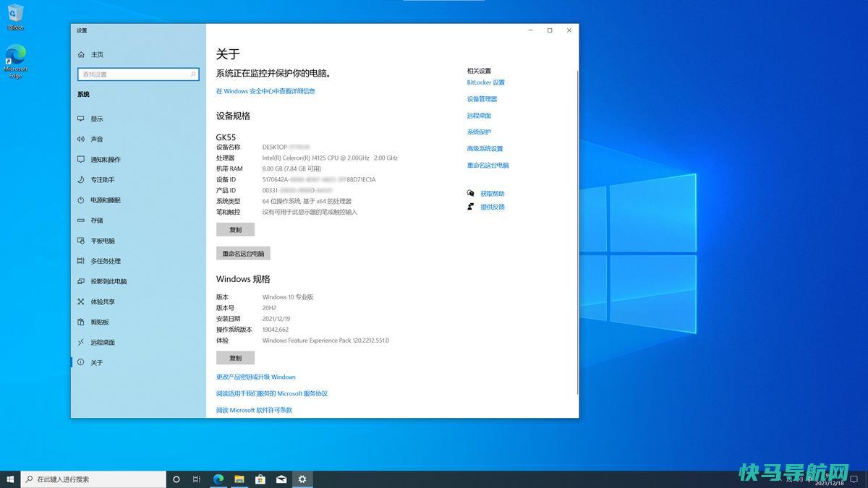Image resolution: width=868 pixels, height=488 pixels.
Task: Open 更改产品密钥或升级 Windows link
Action: click(256, 377)
